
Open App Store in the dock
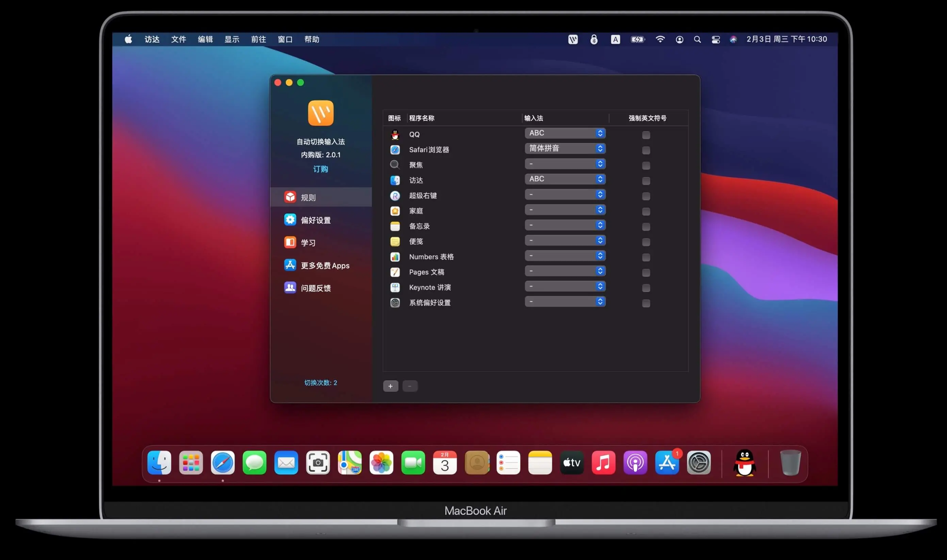coord(667,462)
